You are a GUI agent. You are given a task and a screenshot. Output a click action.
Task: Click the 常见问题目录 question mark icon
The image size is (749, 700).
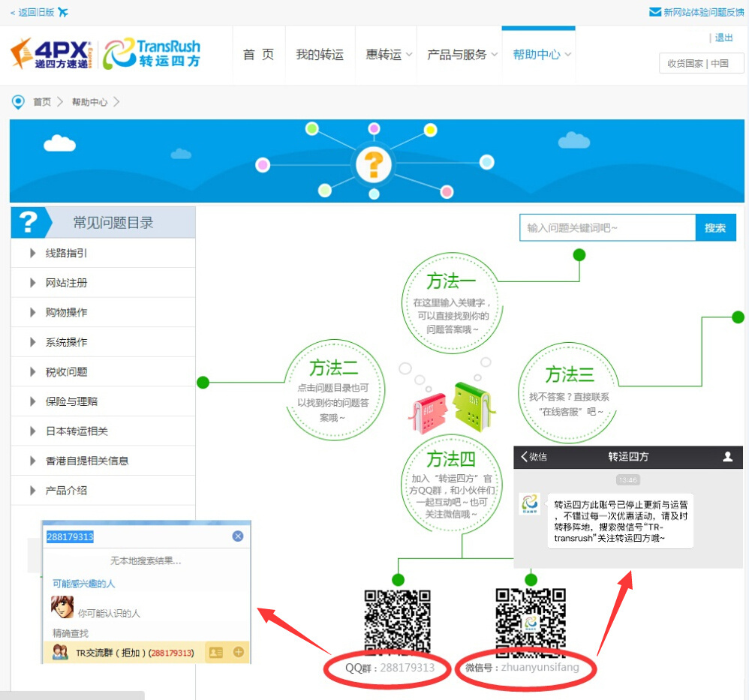(29, 223)
